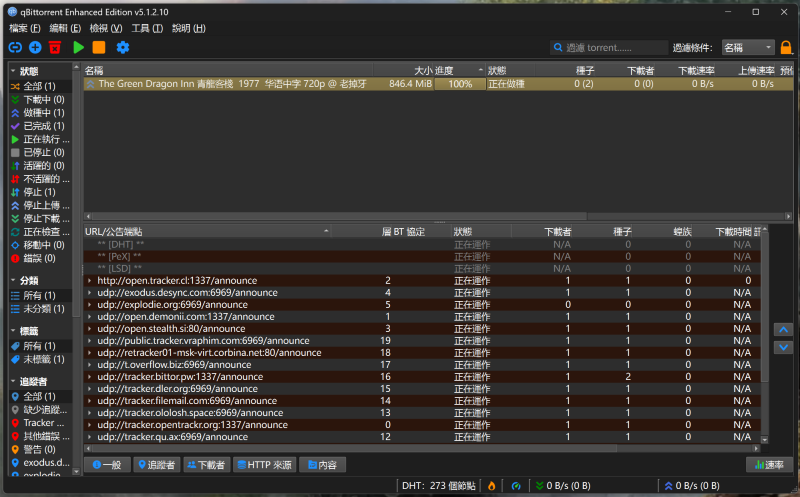Viewport: 800px width, 497px height.
Task: Select 做種中 (1) status filter
Action: click(40, 113)
